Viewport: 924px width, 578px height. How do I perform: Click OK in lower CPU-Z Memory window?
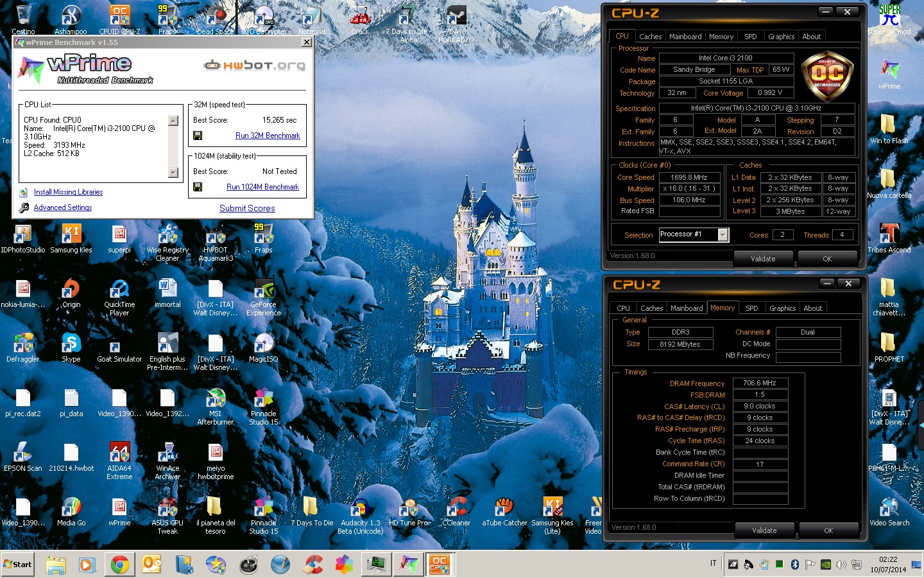point(828,530)
